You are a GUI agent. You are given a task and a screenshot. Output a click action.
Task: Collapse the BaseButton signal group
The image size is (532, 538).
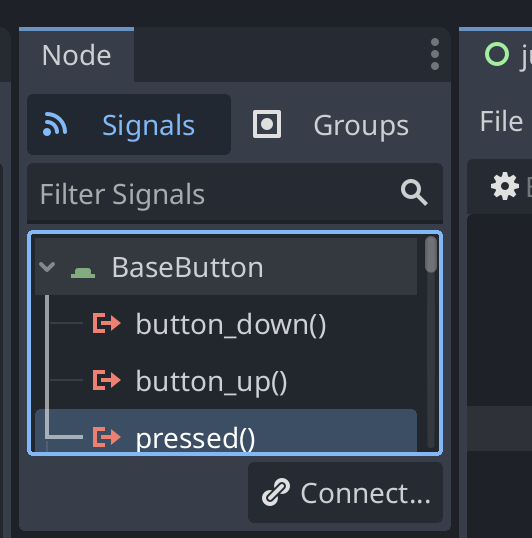47,267
